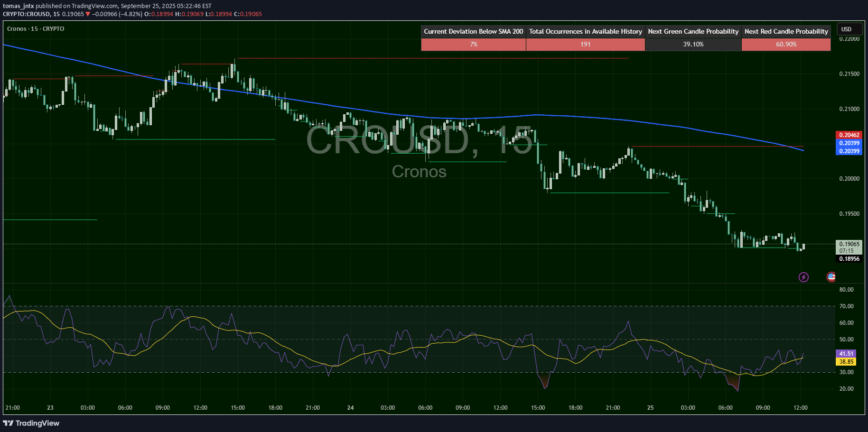The width and height of the screenshot is (868, 432).
Task: Click the 80.00 RSI axis label
Action: pyautogui.click(x=846, y=290)
